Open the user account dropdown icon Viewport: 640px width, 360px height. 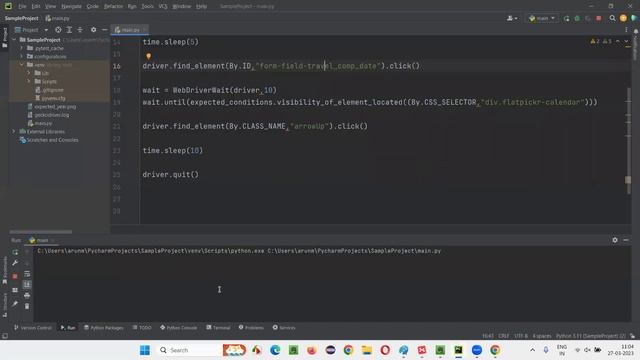pyautogui.click(x=512, y=18)
